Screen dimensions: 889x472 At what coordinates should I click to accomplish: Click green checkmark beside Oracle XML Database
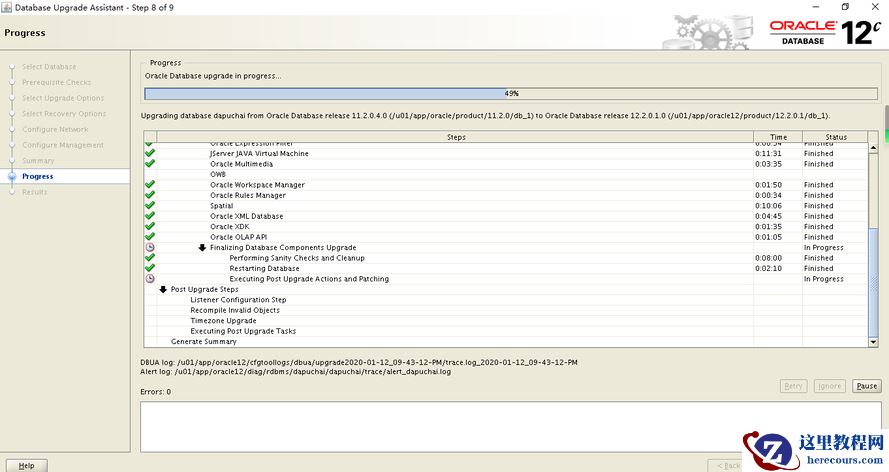click(150, 216)
